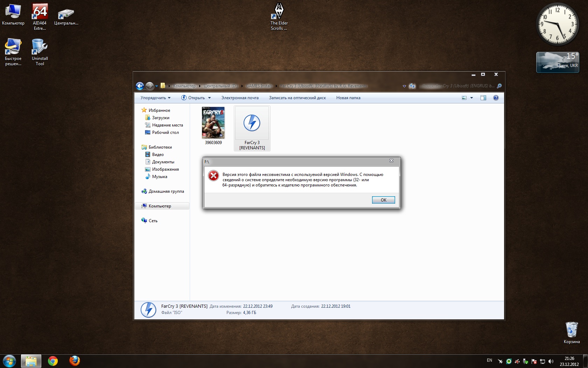Open the recent pages dropdown beside forward arrow

(156, 86)
